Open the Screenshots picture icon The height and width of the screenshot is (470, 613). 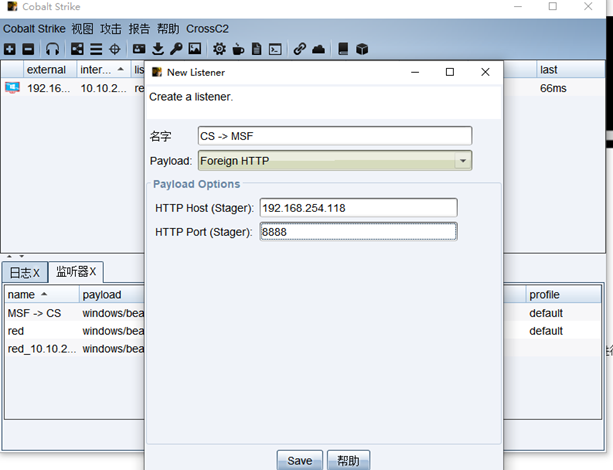click(195, 49)
